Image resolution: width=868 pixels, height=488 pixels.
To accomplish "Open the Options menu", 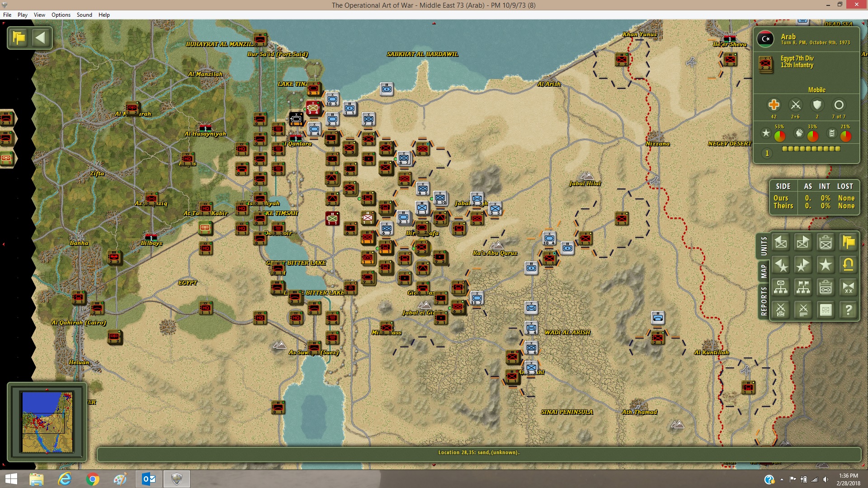I will [61, 15].
